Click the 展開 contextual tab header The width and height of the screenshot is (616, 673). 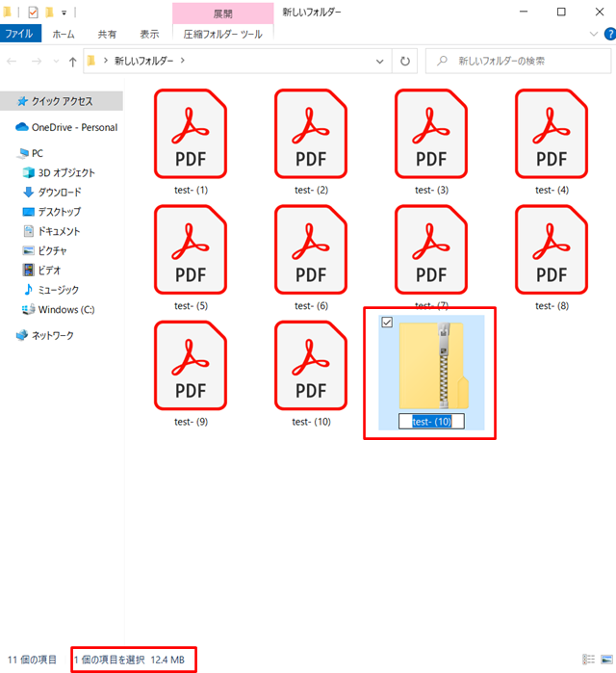pos(223,13)
